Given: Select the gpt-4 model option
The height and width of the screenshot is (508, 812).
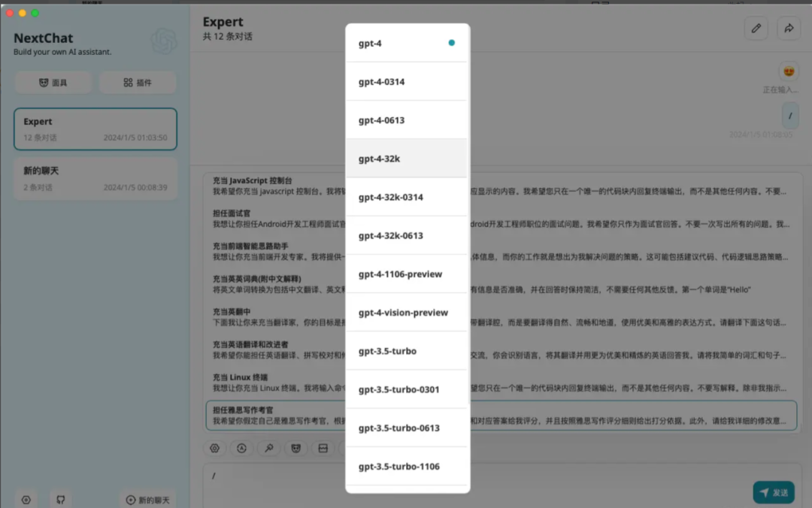Looking at the screenshot, I should pos(406,44).
